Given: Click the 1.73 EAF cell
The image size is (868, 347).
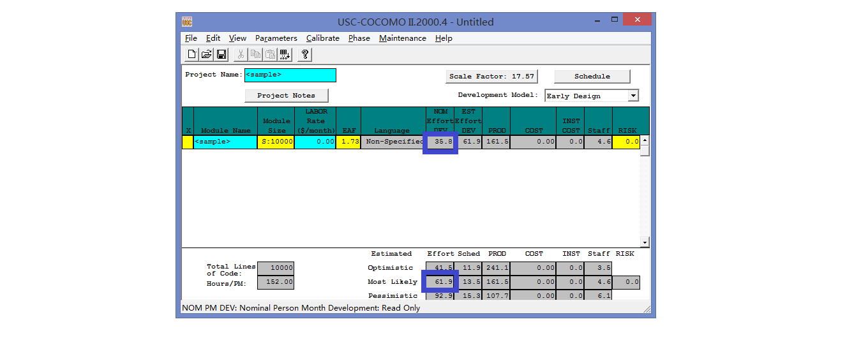Looking at the screenshot, I should click(348, 142).
